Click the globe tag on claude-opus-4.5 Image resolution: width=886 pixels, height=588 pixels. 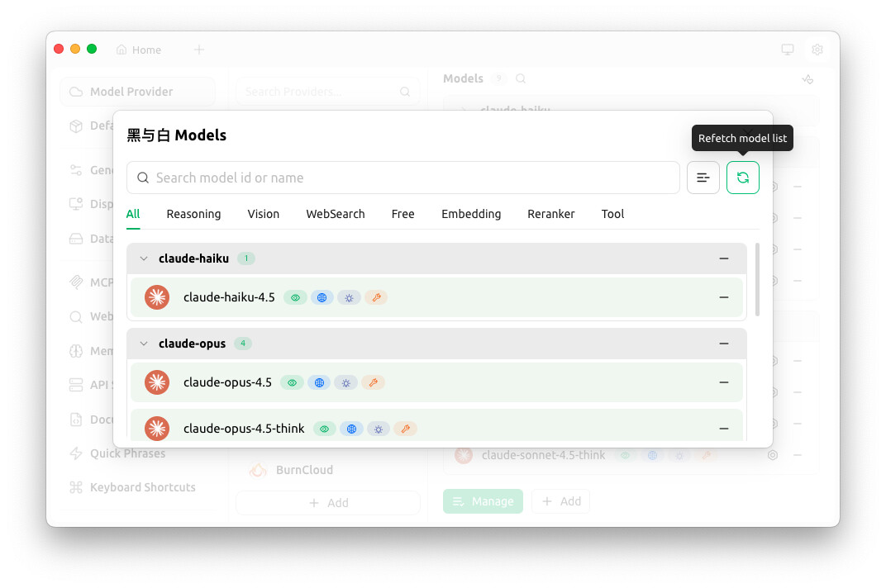[319, 383]
